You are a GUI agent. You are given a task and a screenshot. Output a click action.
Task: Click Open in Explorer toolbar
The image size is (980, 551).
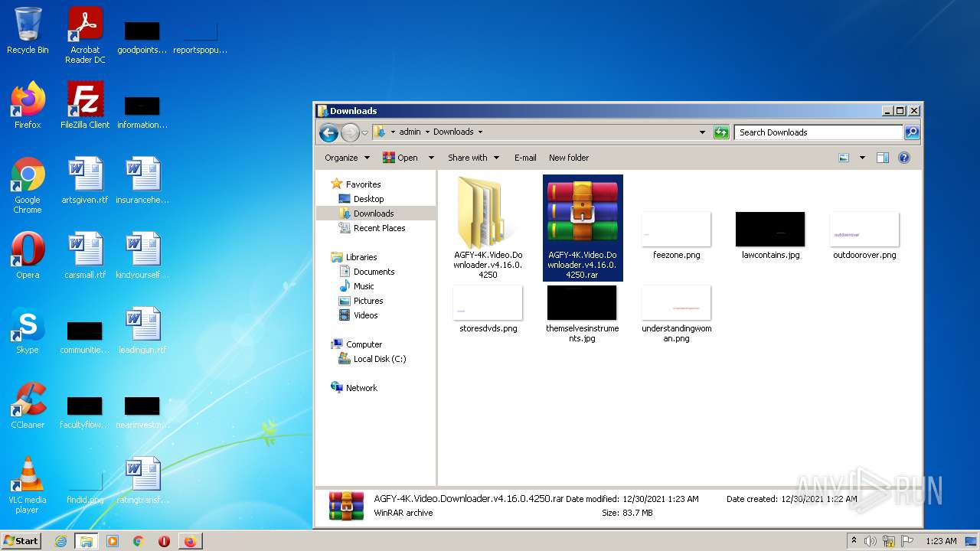pyautogui.click(x=400, y=158)
